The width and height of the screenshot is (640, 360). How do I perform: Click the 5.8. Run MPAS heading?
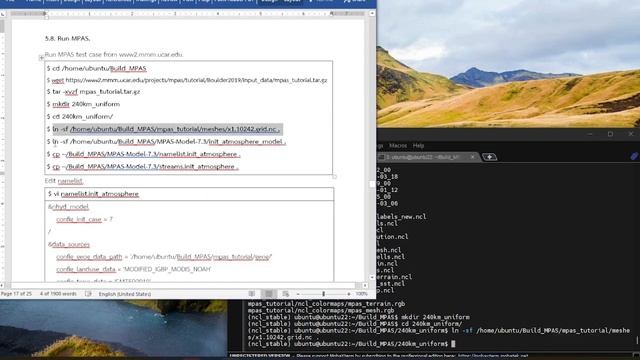pyautogui.click(x=67, y=38)
